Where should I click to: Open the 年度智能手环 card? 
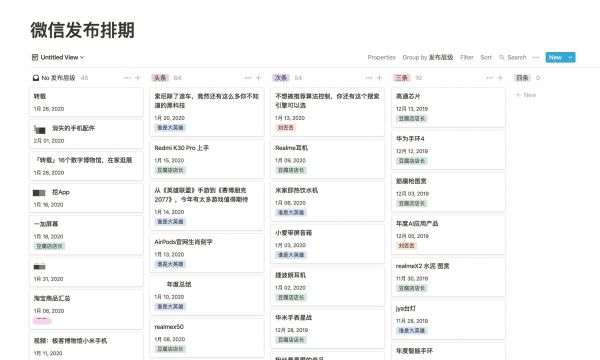point(448,351)
